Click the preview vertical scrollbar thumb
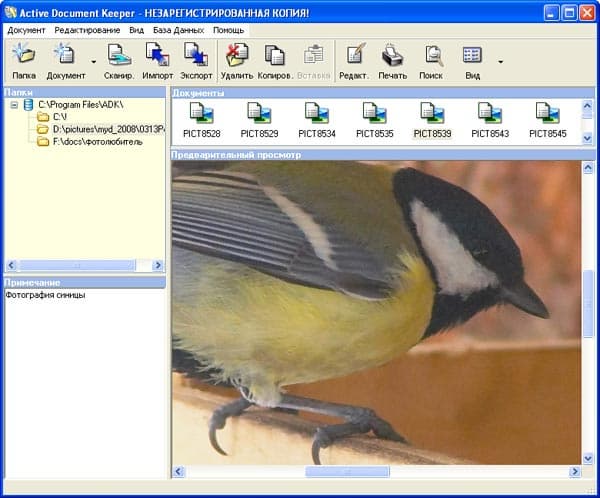Screen dimensions: 600x498 click(x=588, y=304)
